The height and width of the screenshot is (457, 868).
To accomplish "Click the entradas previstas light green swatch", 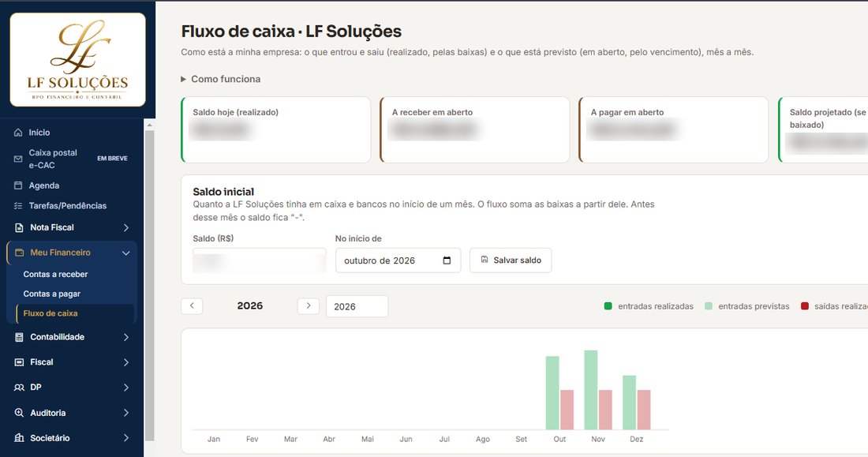I will (x=709, y=305).
